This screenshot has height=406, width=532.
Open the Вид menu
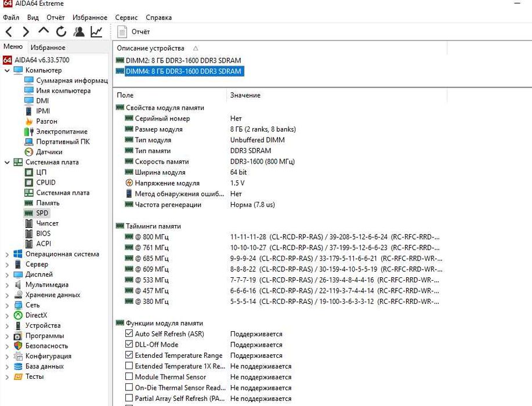(x=33, y=17)
